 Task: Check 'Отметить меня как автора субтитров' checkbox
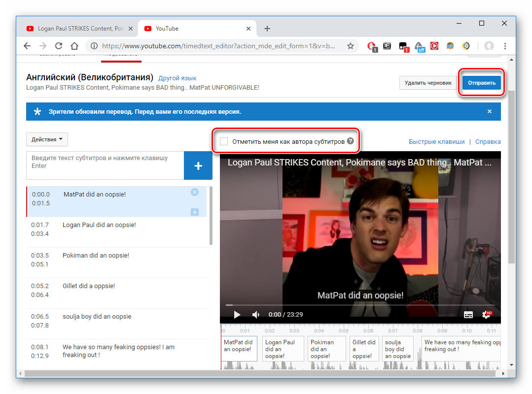224,141
